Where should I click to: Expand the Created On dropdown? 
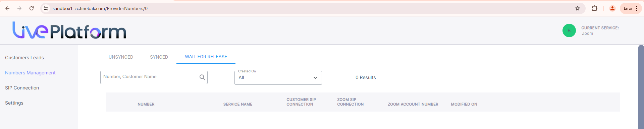click(278, 78)
